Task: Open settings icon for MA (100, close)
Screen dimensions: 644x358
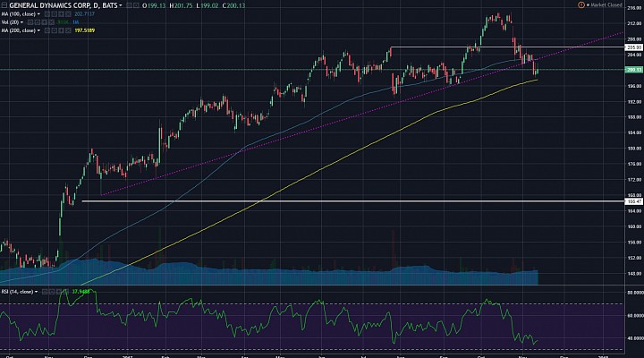Action: pos(55,14)
